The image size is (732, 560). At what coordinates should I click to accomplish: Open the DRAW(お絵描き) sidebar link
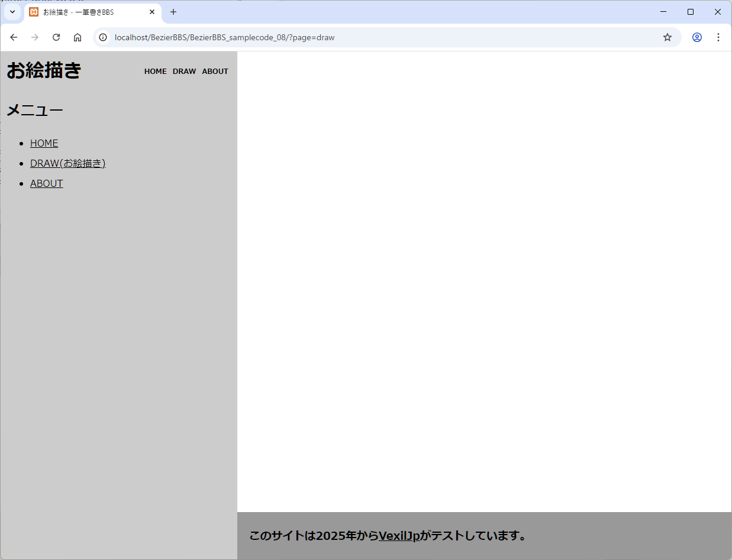coord(67,163)
